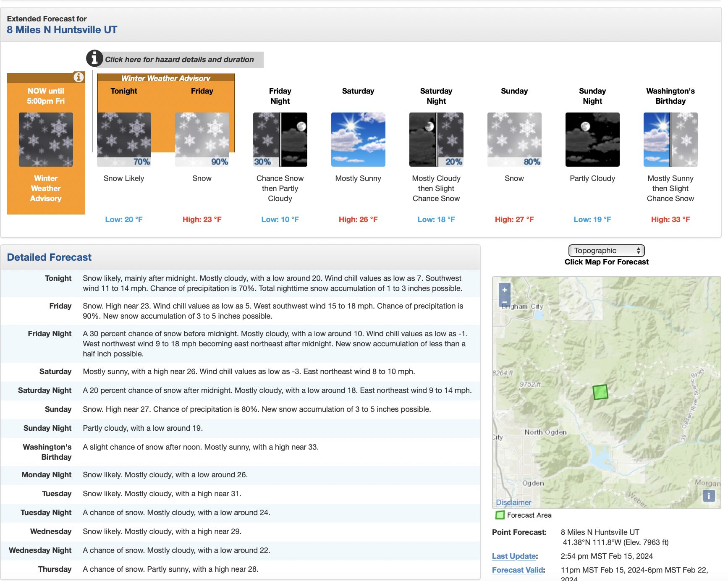The image size is (728, 581).
Task: Open the info icon on the advisory box
Action: (x=79, y=77)
